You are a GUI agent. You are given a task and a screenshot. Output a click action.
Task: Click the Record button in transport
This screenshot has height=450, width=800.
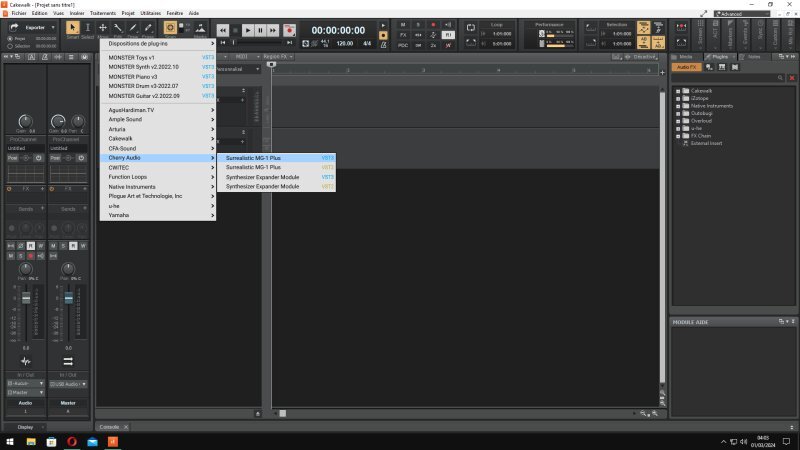(x=289, y=31)
